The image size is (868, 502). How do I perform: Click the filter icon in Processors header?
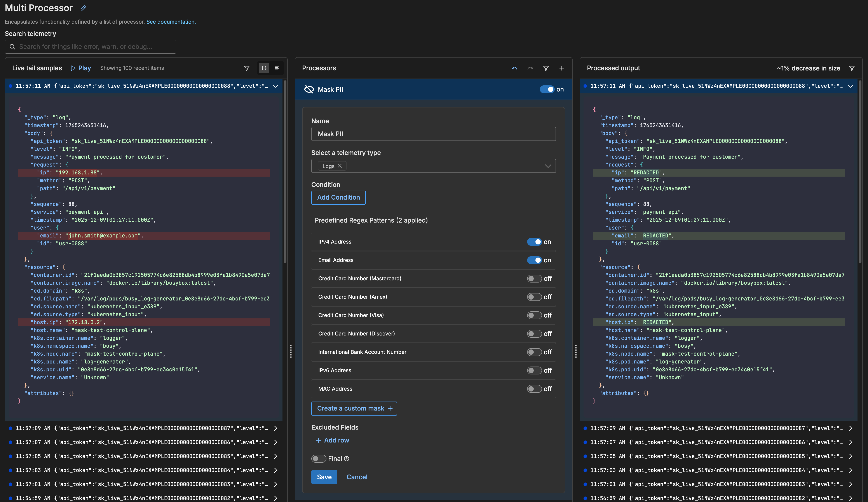point(546,68)
